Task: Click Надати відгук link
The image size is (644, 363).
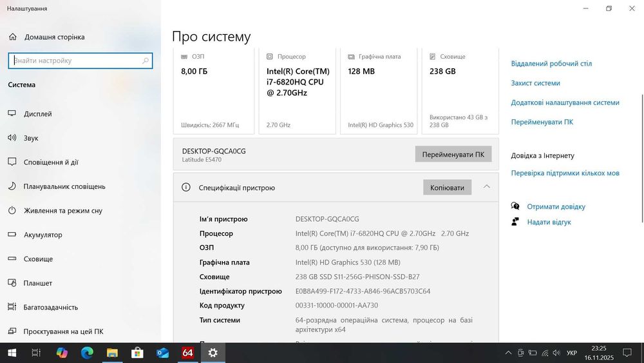Action: pos(549,222)
